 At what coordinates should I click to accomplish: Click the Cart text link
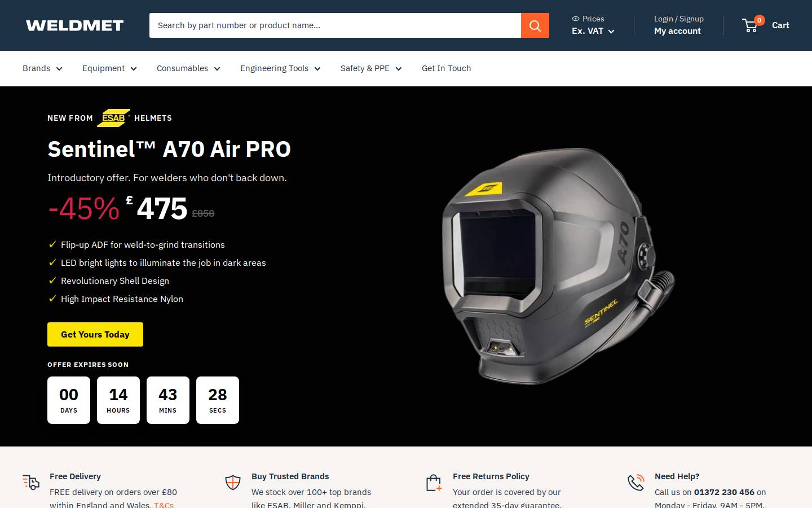click(x=780, y=25)
